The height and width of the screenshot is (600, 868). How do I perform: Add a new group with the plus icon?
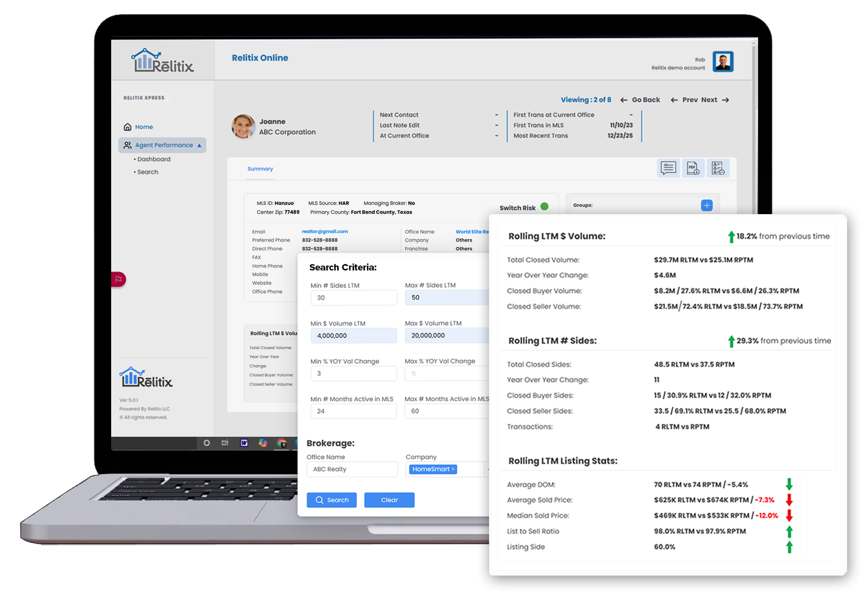coord(706,205)
